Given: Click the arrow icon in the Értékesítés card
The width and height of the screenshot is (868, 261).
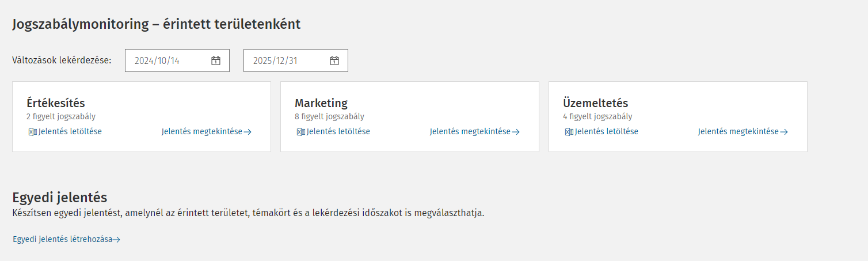Looking at the screenshot, I should click(248, 132).
